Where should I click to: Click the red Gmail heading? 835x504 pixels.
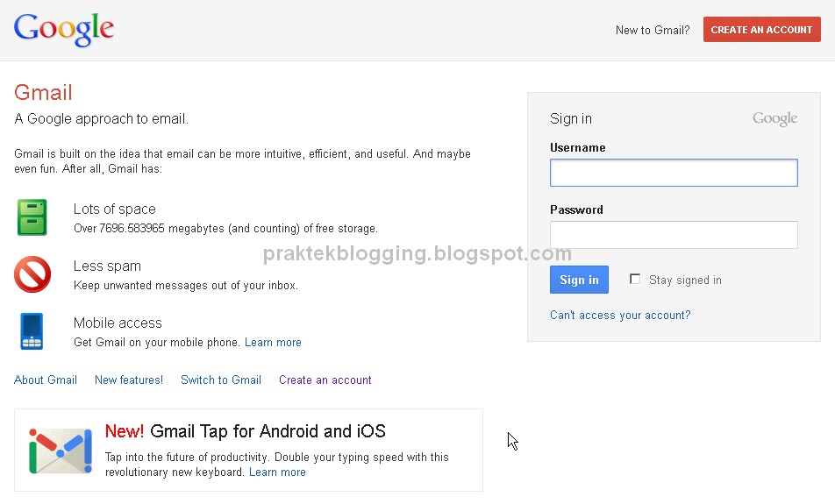(43, 93)
